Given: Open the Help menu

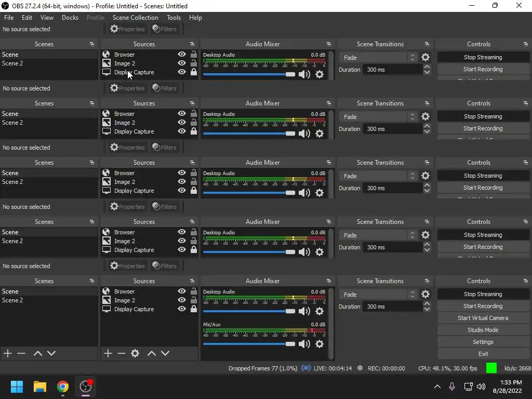Looking at the screenshot, I should pyautogui.click(x=195, y=18).
